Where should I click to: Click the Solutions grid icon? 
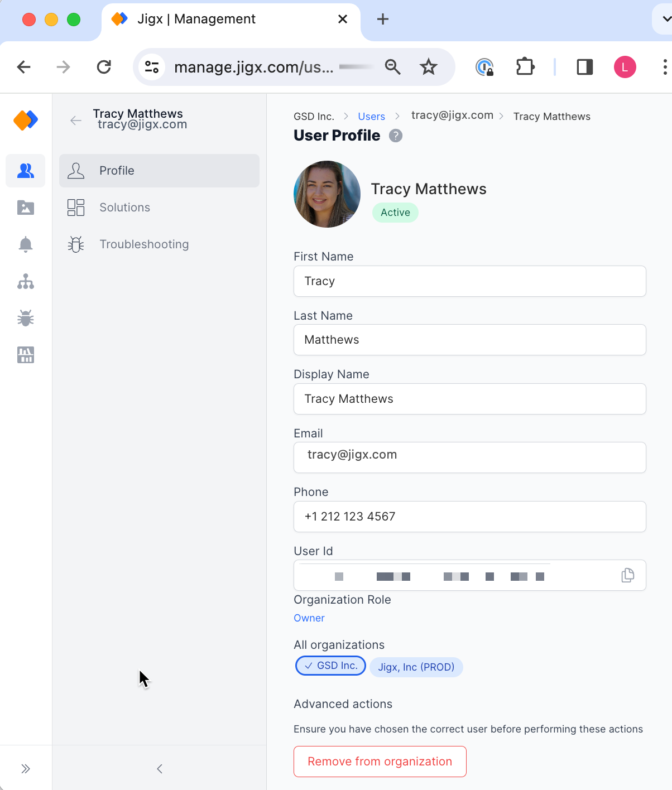pos(76,208)
